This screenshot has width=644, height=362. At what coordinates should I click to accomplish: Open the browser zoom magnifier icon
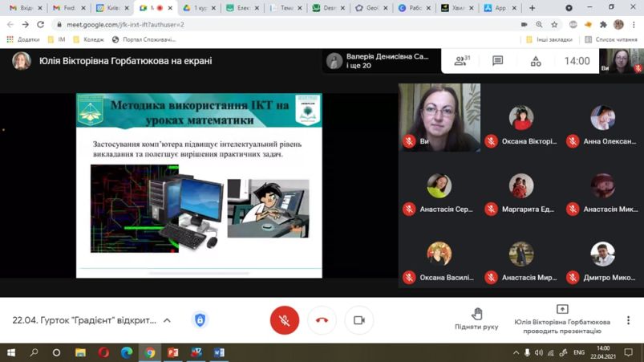point(539,25)
